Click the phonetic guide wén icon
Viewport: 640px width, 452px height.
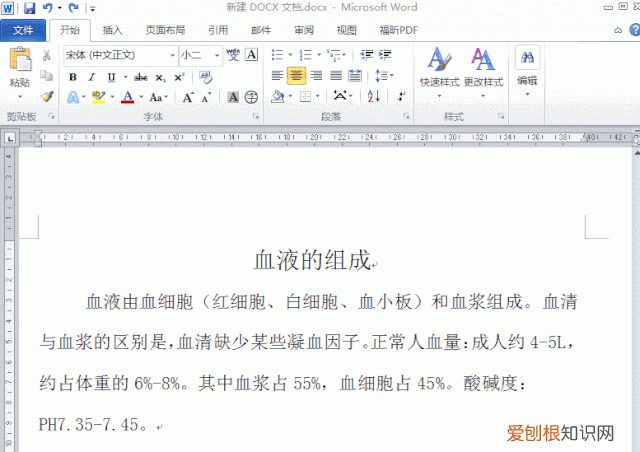point(233,55)
